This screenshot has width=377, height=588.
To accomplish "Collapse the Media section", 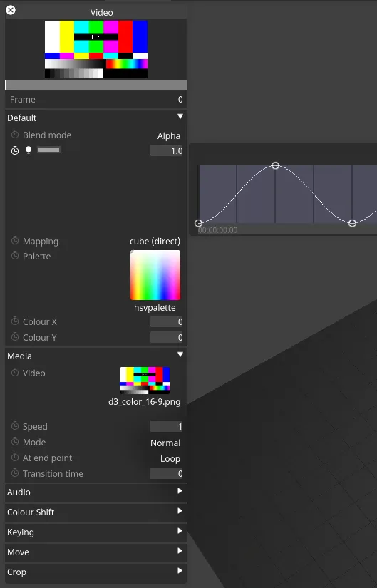I will point(180,355).
